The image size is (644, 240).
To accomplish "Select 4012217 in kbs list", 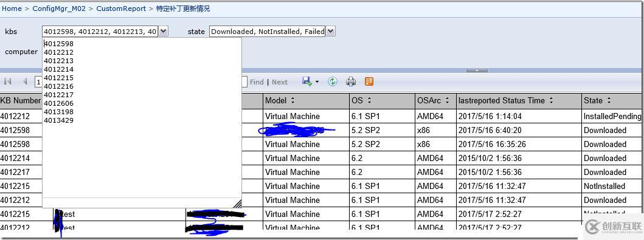I will (x=59, y=95).
